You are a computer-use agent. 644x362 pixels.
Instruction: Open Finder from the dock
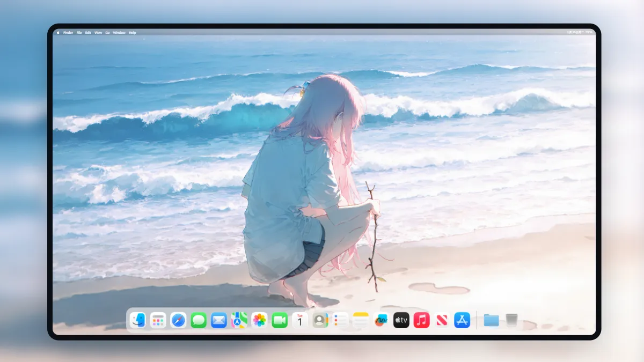point(138,320)
